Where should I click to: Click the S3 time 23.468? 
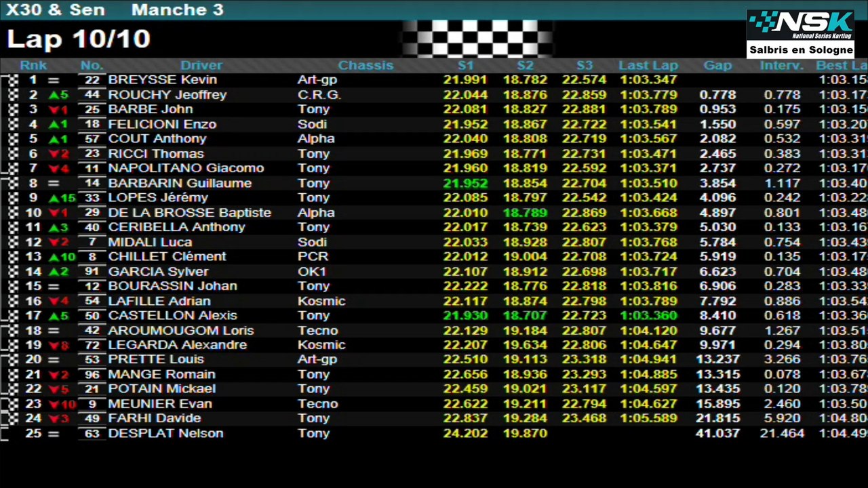[x=584, y=419]
